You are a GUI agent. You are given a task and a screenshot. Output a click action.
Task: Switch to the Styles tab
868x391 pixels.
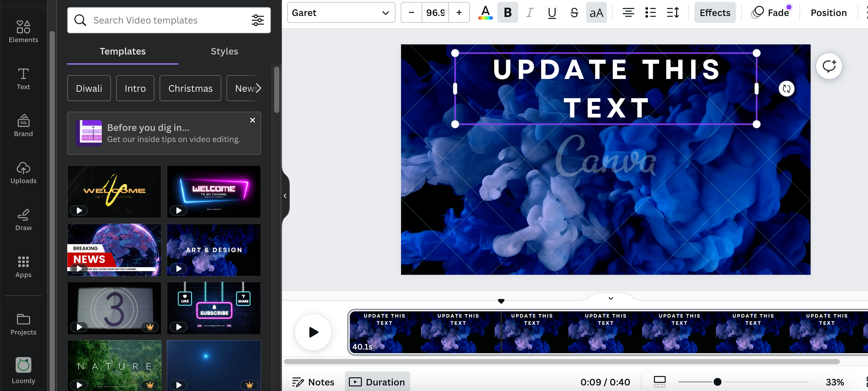pos(224,51)
